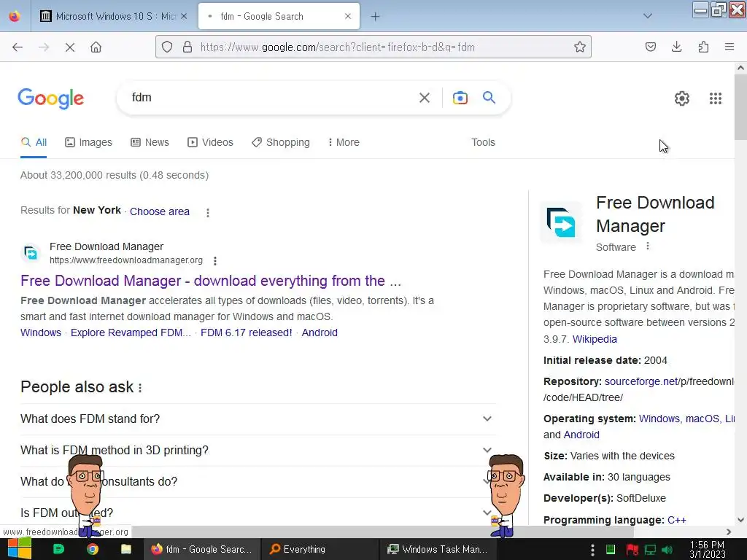The width and height of the screenshot is (747, 560).
Task: Open options beside freedownloadmanager.org URL
Action: point(215,261)
